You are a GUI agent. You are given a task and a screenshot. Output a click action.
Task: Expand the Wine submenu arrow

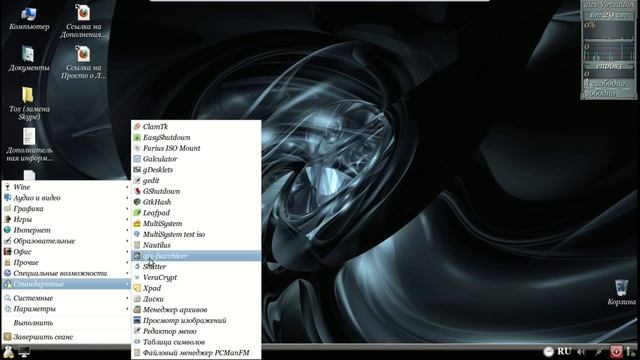pos(127,187)
